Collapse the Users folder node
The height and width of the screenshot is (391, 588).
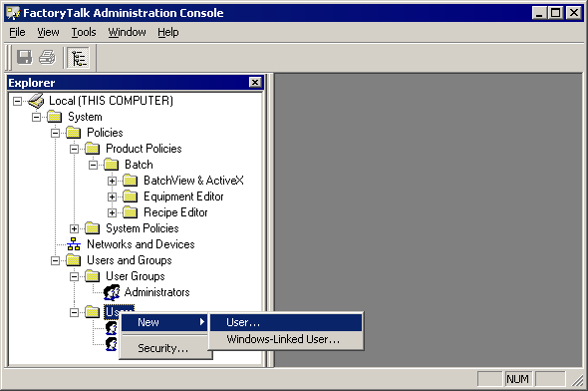(75, 312)
